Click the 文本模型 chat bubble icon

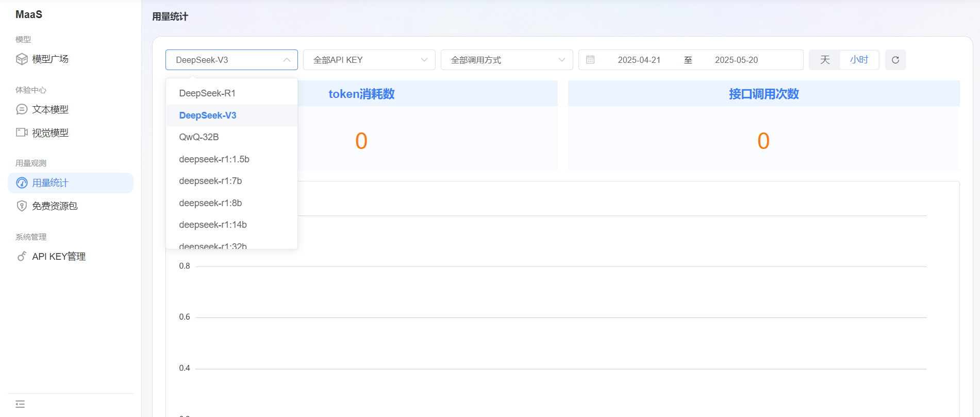[22, 109]
